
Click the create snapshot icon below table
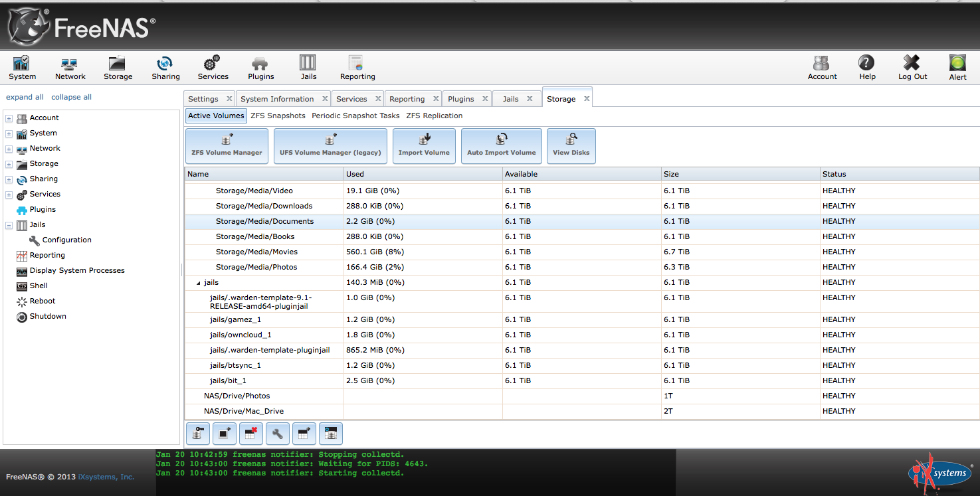tap(224, 434)
